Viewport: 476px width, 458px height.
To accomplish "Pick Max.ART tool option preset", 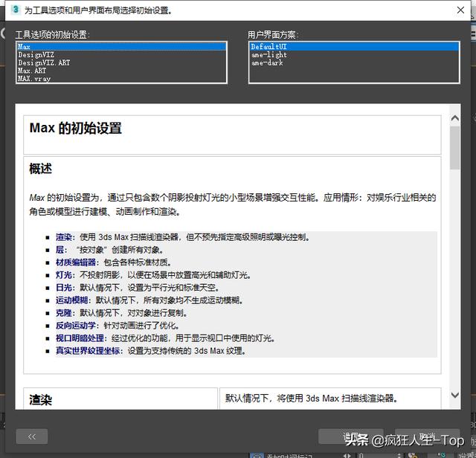I will click(x=31, y=71).
